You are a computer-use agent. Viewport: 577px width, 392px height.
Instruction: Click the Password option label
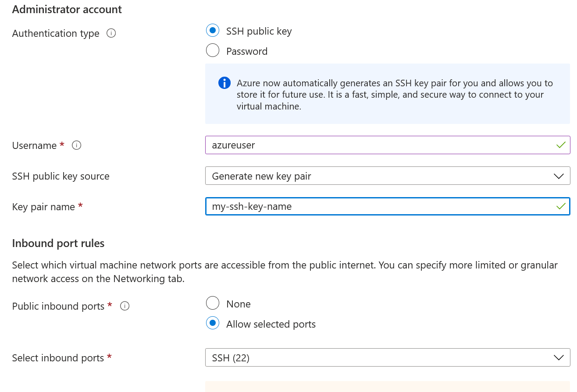tap(247, 52)
